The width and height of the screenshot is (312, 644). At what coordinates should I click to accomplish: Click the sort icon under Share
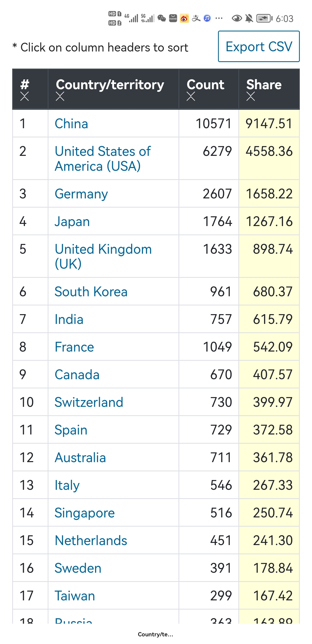click(251, 96)
